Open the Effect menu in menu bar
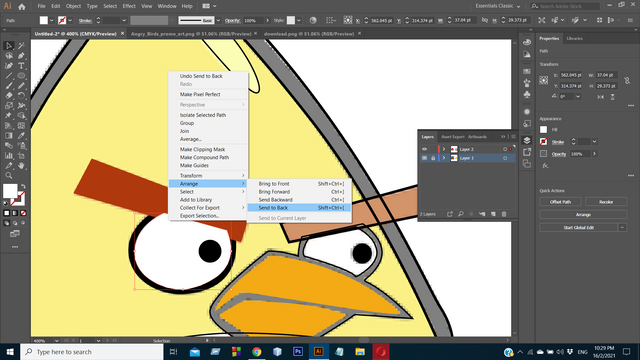Viewport: 640px width, 360px height. pos(129,6)
